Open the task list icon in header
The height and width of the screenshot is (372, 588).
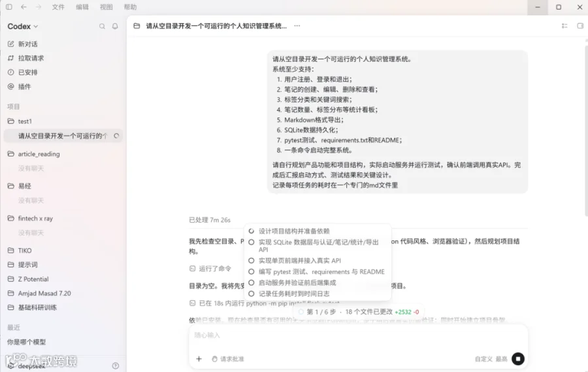[564, 26]
